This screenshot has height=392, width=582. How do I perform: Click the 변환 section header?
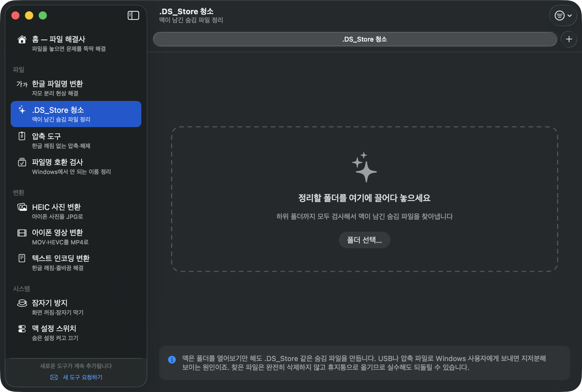click(x=18, y=192)
